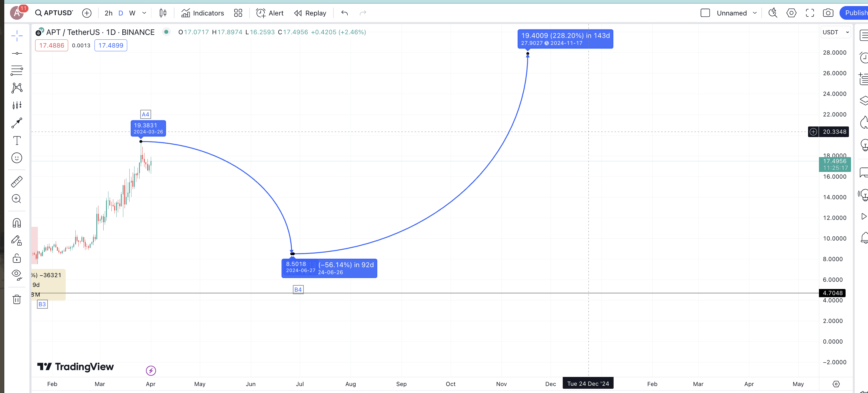The image size is (868, 393).
Task: Expand the time interval dropdown arrow
Action: [x=144, y=13]
